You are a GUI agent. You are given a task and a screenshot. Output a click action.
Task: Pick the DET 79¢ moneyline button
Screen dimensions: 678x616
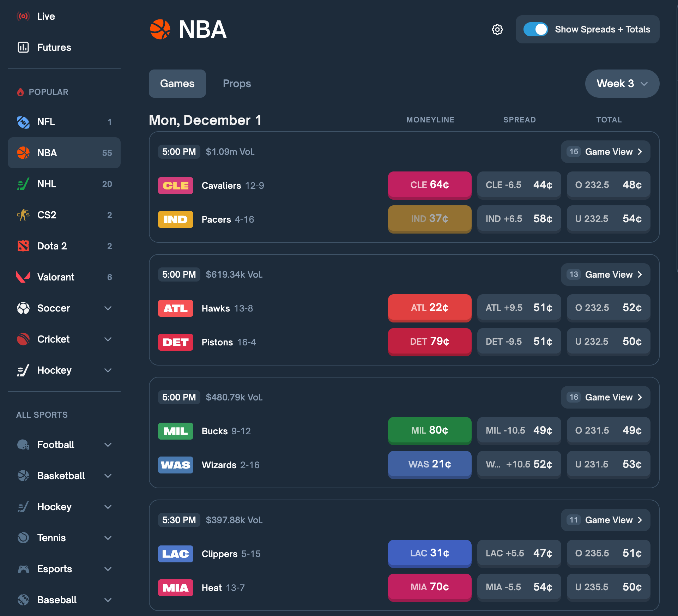click(x=429, y=342)
